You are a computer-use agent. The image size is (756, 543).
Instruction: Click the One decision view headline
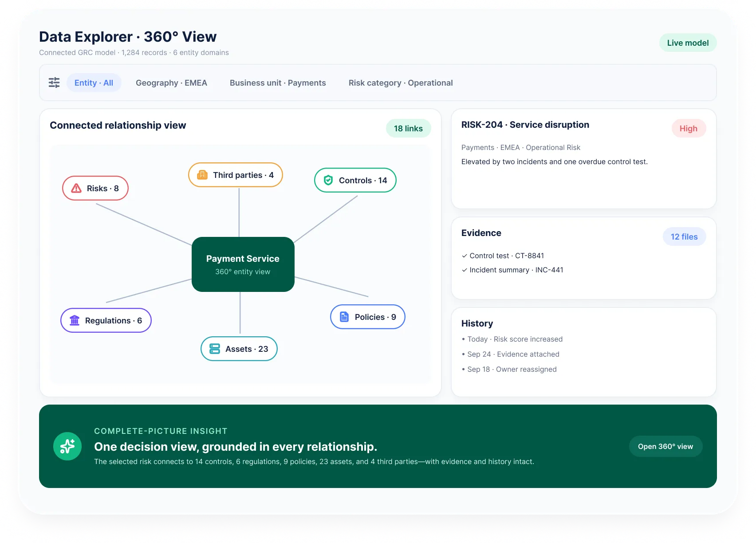pos(236,446)
